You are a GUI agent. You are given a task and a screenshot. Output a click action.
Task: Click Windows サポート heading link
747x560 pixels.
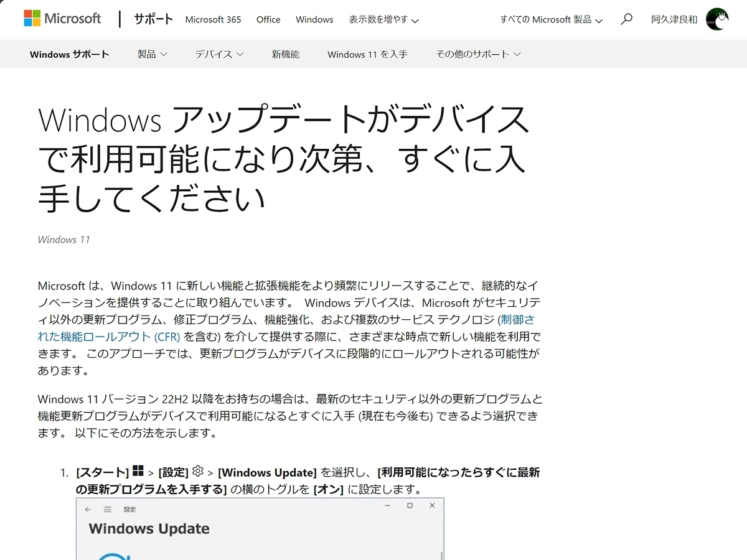[x=69, y=54]
